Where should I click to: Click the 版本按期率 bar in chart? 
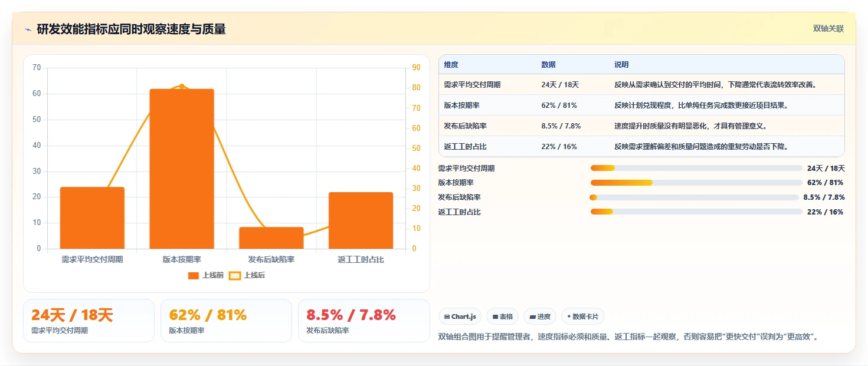182,169
